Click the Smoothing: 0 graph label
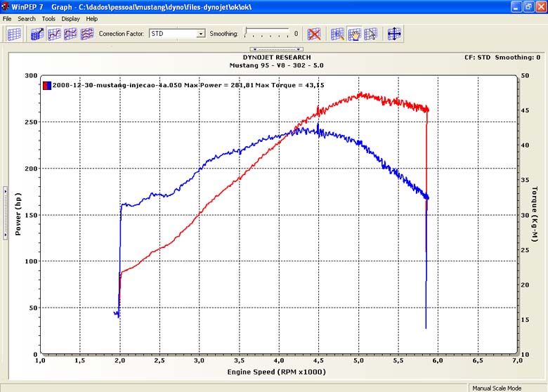Viewport: 548px width, 392px height. click(x=518, y=58)
